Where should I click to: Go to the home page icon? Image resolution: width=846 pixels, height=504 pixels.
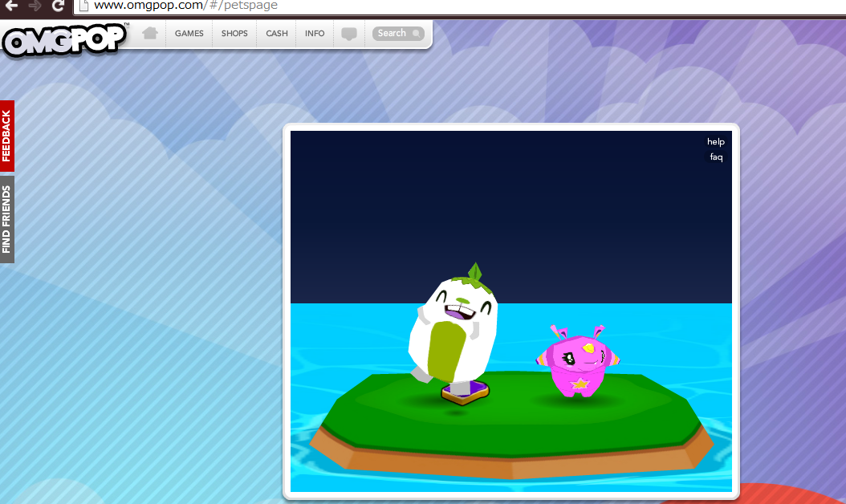pyautogui.click(x=150, y=34)
